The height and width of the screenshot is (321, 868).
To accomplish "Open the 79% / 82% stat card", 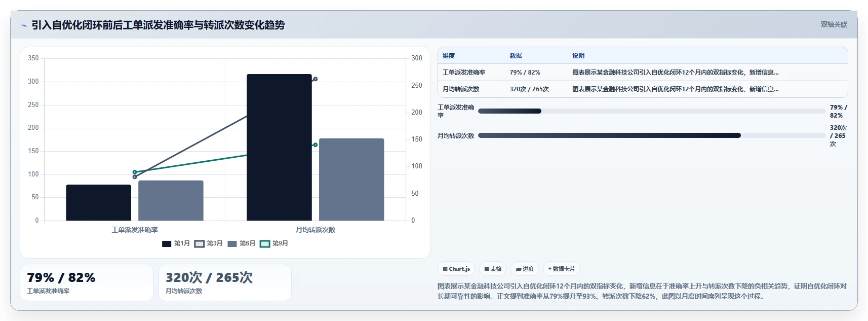I will pos(87,282).
